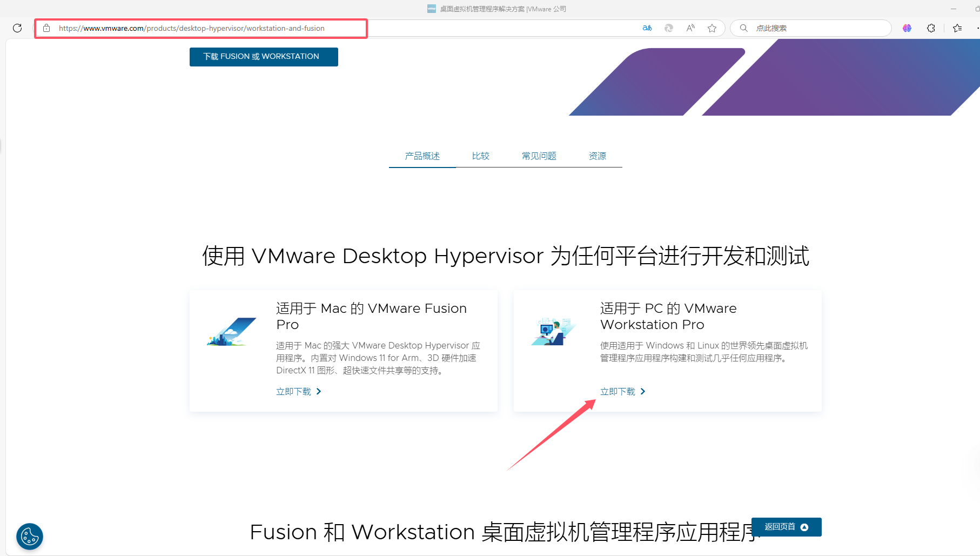
Task: Select the 产品概述 tab
Action: tap(422, 156)
